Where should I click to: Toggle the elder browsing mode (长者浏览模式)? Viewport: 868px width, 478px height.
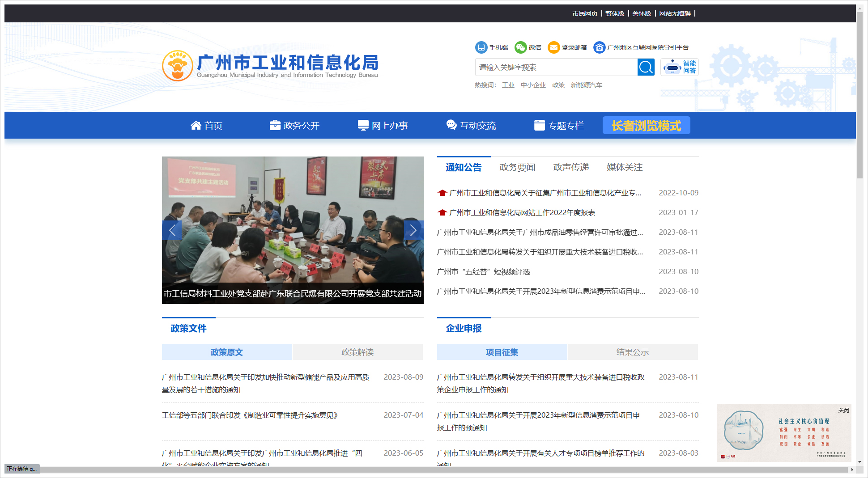pos(646,126)
